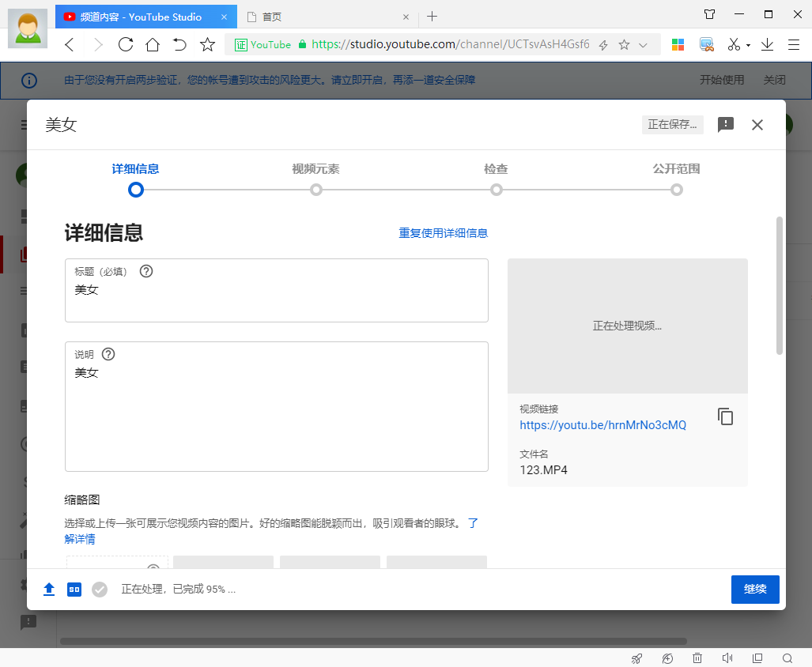
Task: Click the send feedback icon in upload dialog
Action: [x=726, y=125]
